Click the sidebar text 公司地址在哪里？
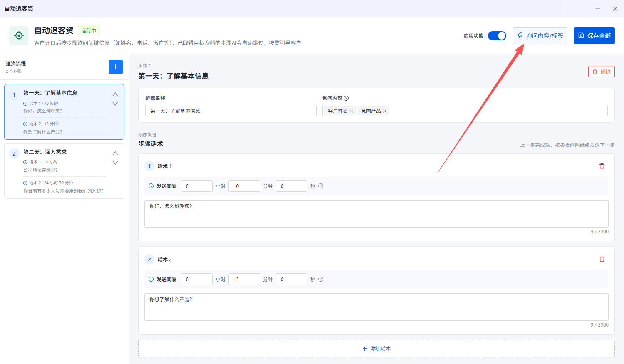 click(x=40, y=170)
